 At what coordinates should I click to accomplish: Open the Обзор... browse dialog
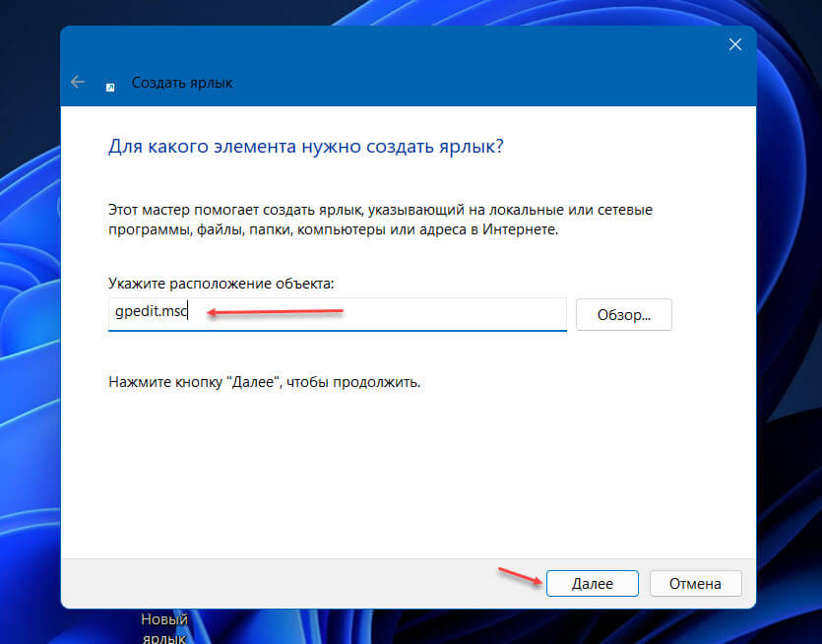[x=623, y=315]
